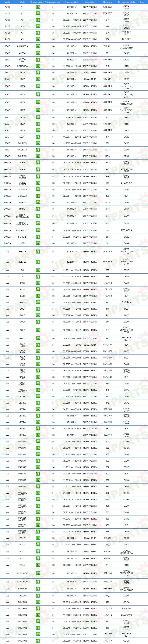Click the fuel icon in the SKODA OCTAVIA 1.4 row
Screen dimensions: 148x644
click(x=38, y=189)
